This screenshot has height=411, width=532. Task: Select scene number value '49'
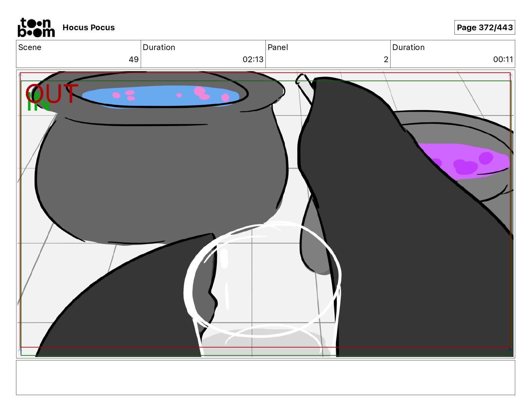pos(134,59)
